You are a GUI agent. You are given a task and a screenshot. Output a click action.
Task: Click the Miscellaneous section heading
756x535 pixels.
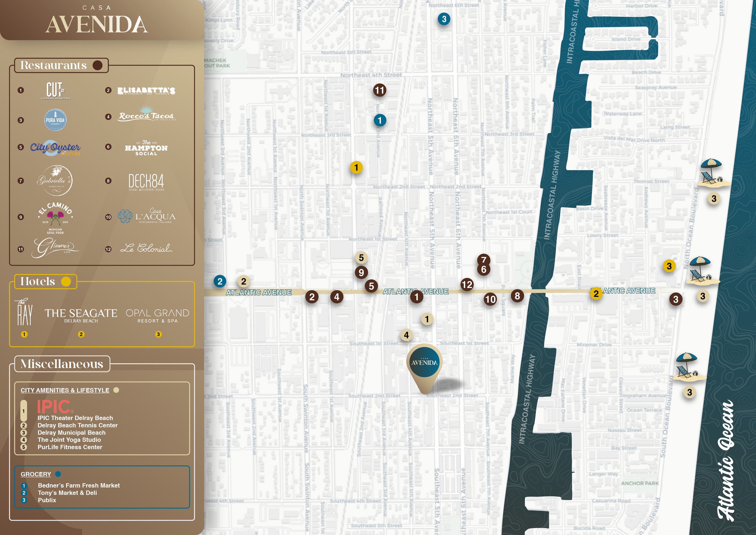(62, 364)
